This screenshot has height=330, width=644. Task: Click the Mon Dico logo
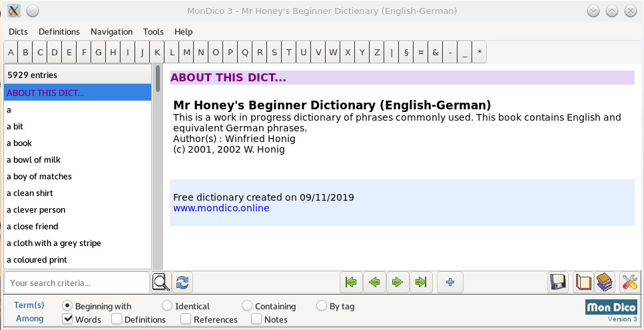(x=611, y=307)
